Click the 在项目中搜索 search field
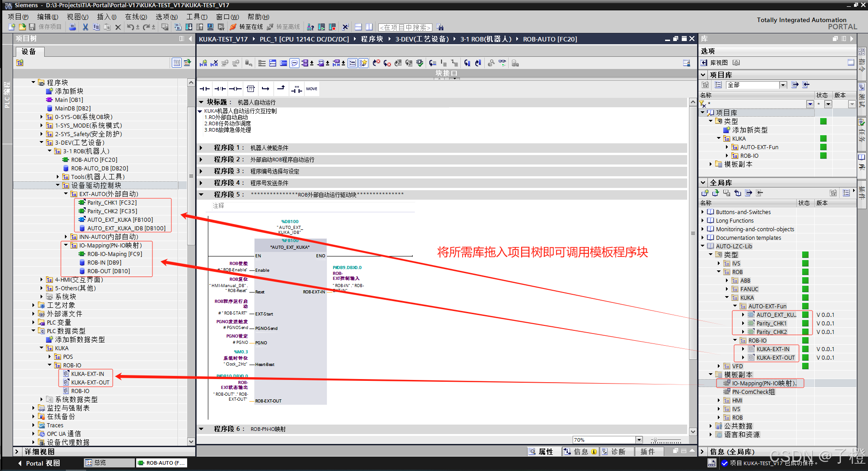Screen dimensions: 868x471 tap(405, 27)
